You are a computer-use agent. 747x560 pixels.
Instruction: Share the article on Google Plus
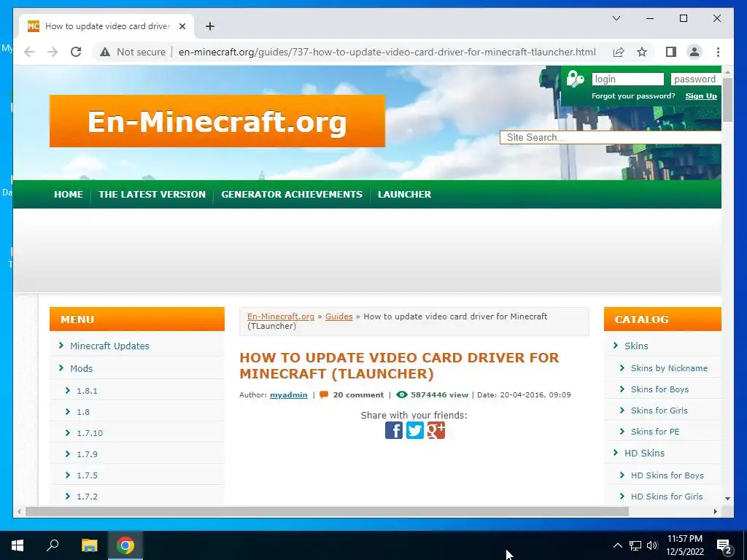click(436, 430)
